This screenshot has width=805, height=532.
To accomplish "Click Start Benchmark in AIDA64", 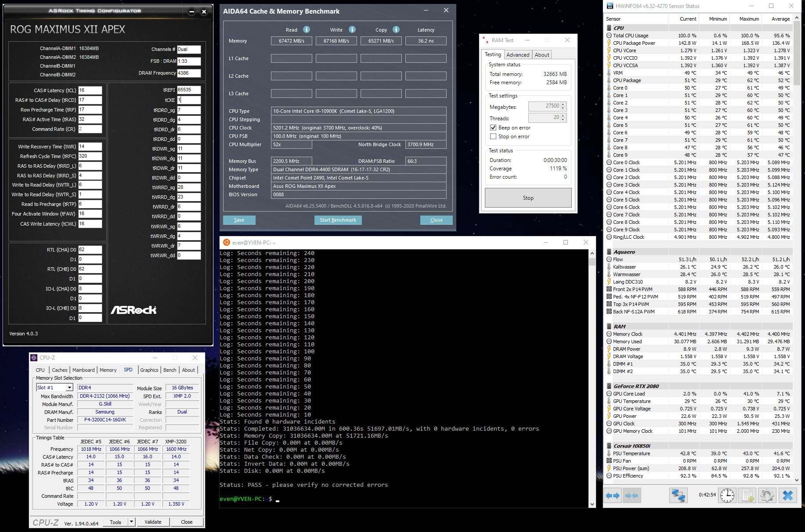I will tap(338, 220).
